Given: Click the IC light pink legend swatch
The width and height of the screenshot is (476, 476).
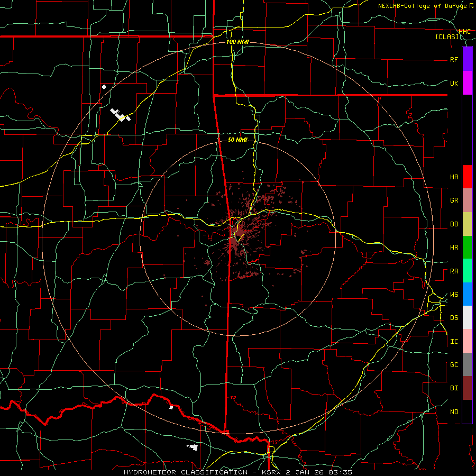Looking at the screenshot, I should (467, 341).
